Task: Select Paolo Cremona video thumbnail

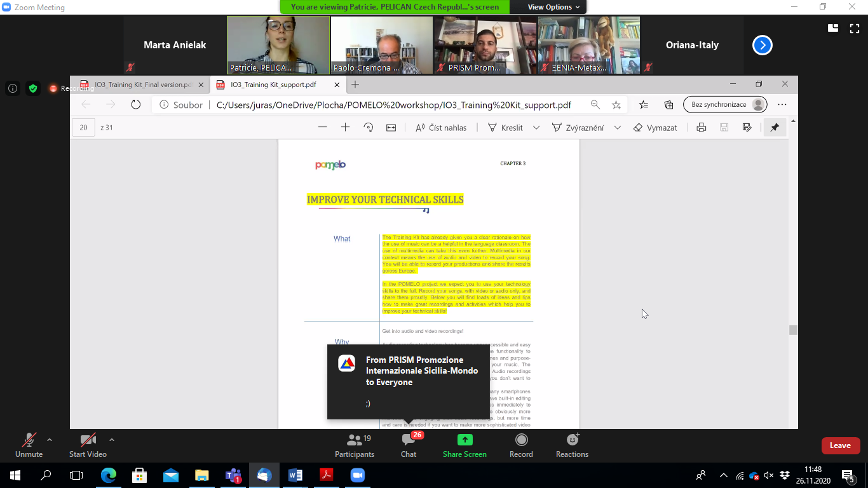Action: (x=381, y=45)
